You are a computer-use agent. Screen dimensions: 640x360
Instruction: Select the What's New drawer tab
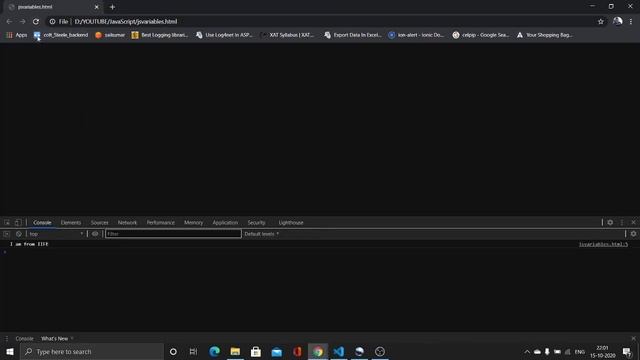(54, 338)
